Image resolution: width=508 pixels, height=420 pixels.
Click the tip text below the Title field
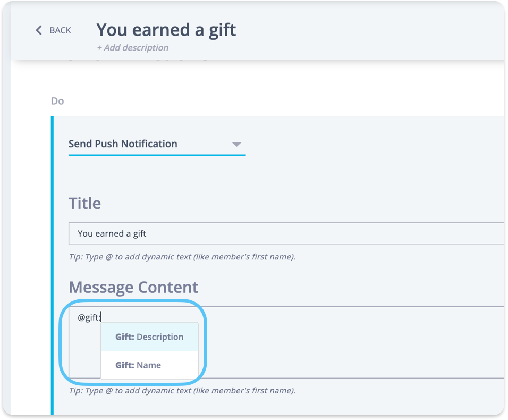[182, 257]
